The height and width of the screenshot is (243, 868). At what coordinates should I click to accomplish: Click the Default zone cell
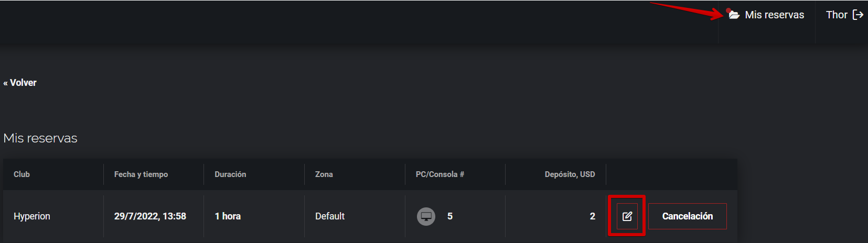pyautogui.click(x=330, y=216)
